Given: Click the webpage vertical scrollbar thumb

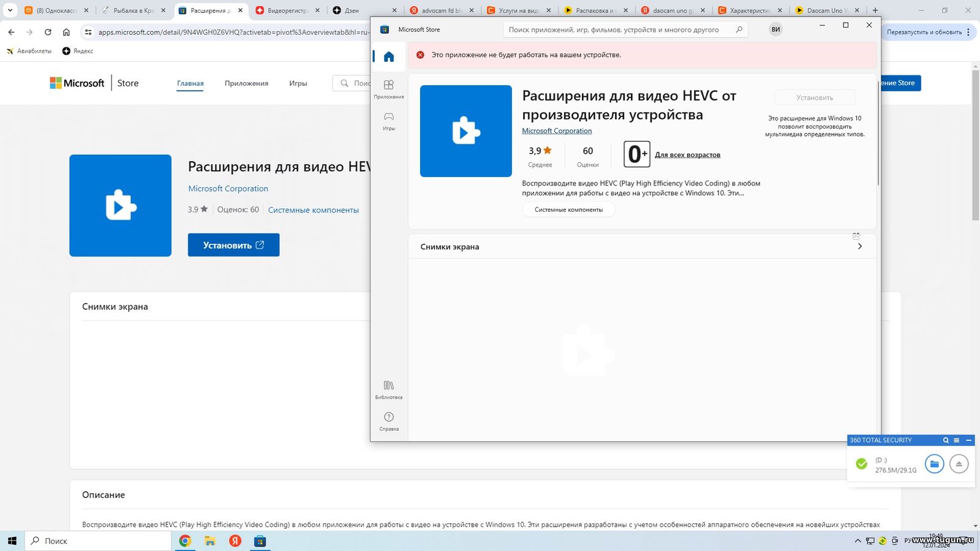Looking at the screenshot, I should 976,145.
